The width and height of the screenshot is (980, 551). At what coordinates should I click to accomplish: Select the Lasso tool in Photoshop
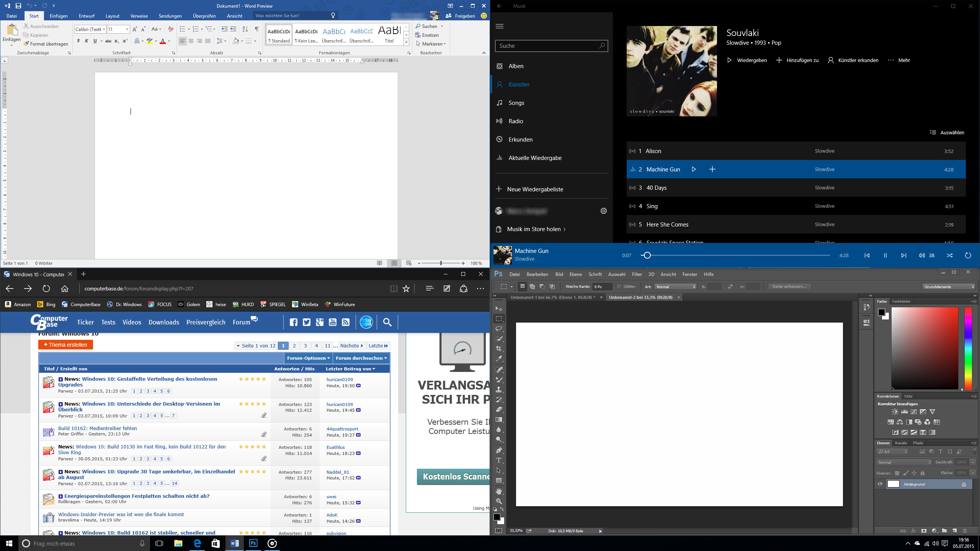[498, 329]
